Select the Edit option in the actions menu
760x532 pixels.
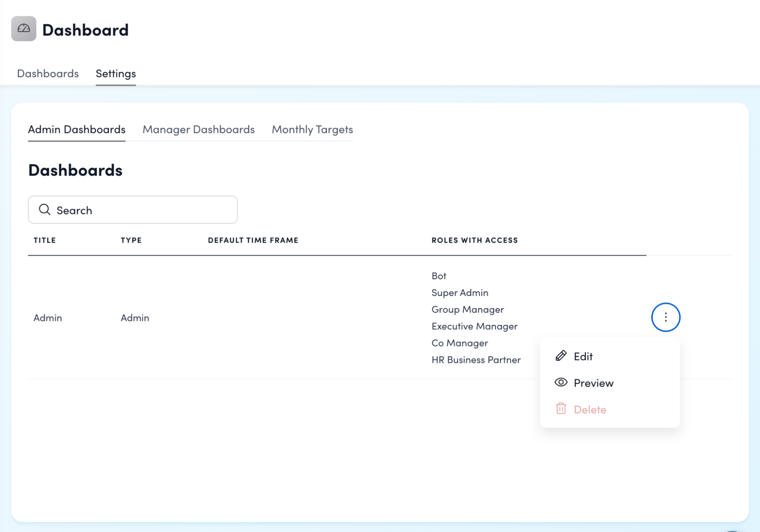pyautogui.click(x=583, y=356)
